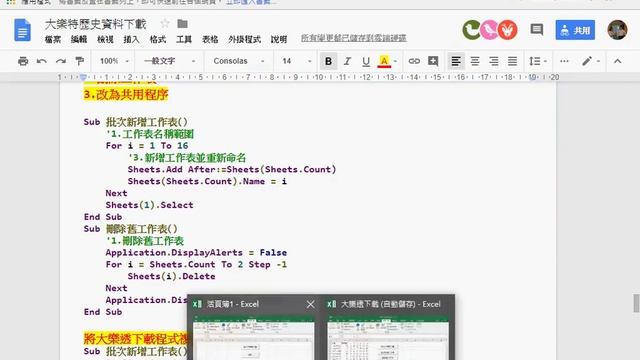Open the 插入 menu
The width and height of the screenshot is (640, 360).
(x=131, y=39)
